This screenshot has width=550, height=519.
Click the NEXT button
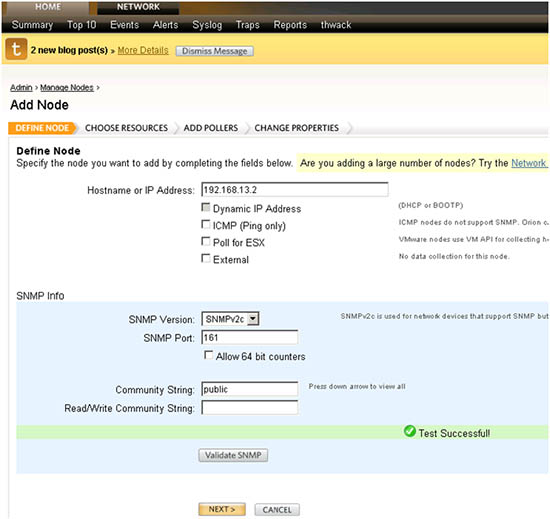pos(222,509)
